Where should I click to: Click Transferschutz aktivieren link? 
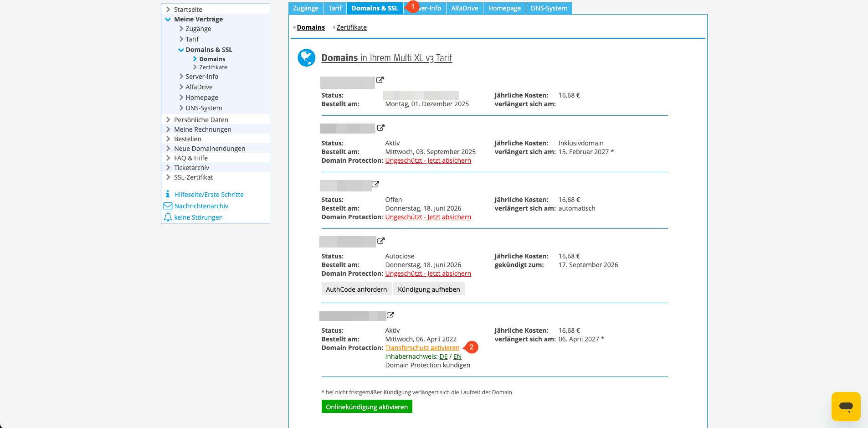422,348
